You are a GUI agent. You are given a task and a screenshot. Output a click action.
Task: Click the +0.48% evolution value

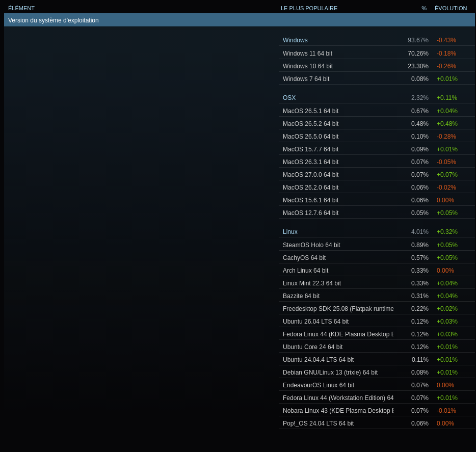pyautogui.click(x=447, y=123)
